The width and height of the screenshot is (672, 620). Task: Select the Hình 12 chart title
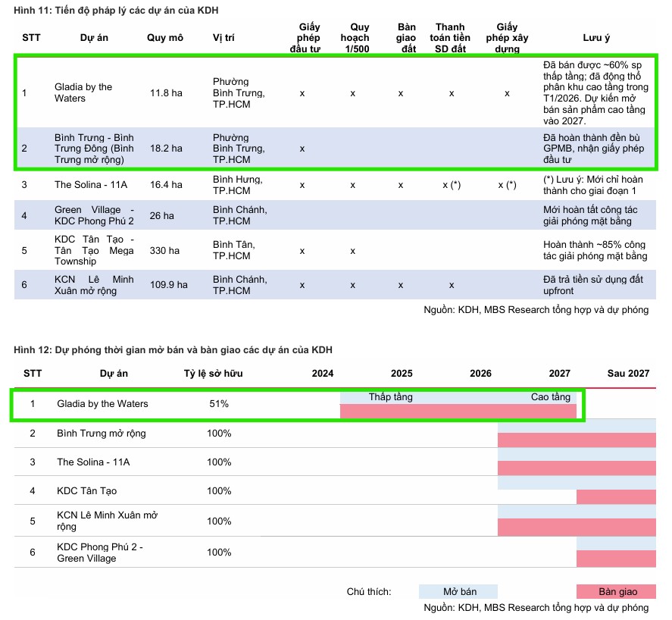(x=173, y=349)
